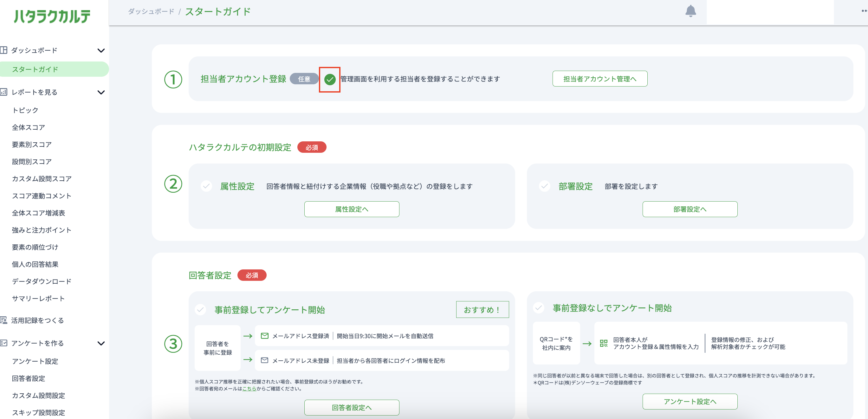Click the 任意 badge next to 担当者アカウント登録
Image resolution: width=868 pixels, height=419 pixels.
coord(304,79)
